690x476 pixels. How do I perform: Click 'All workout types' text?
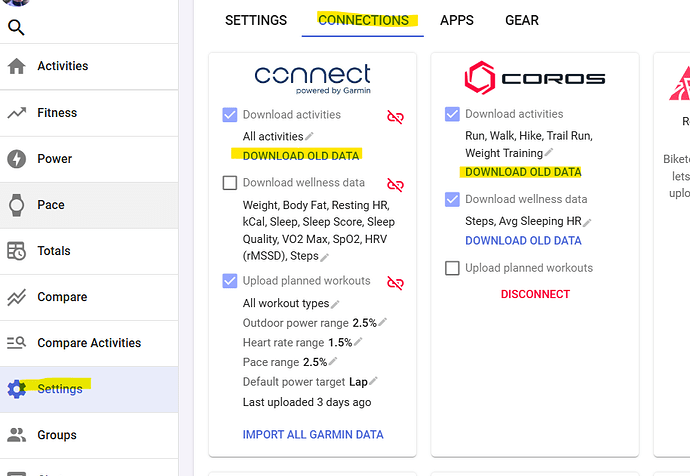(286, 304)
